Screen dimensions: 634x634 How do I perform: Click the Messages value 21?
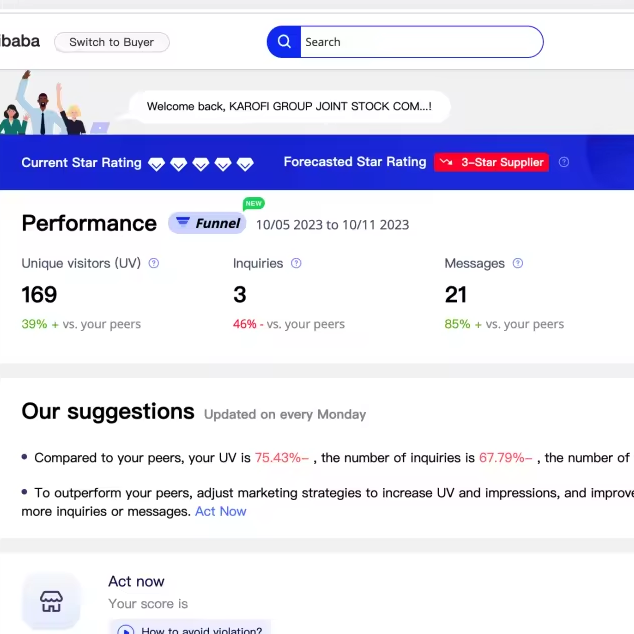pos(456,294)
